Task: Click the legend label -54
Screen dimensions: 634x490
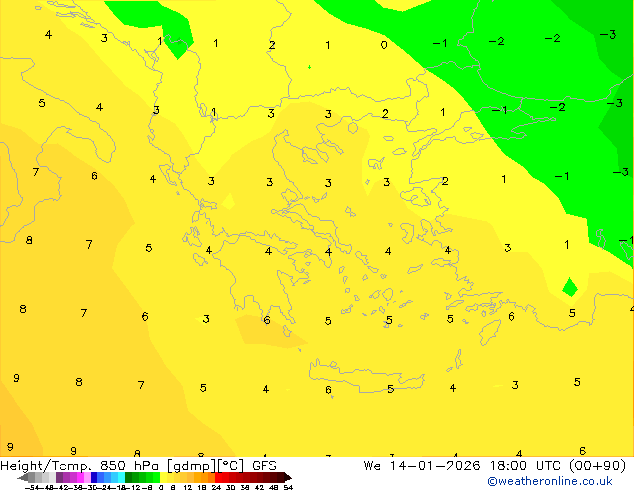Action: click(34, 487)
